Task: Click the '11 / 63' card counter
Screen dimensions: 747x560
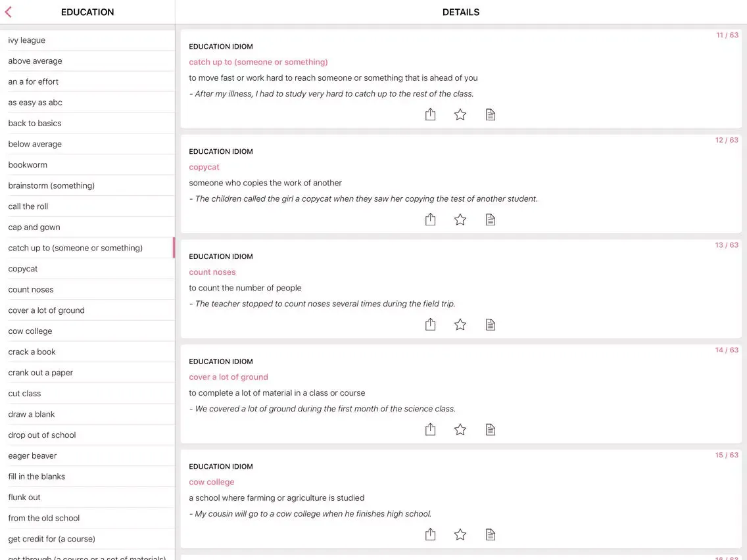Action: 727,35
